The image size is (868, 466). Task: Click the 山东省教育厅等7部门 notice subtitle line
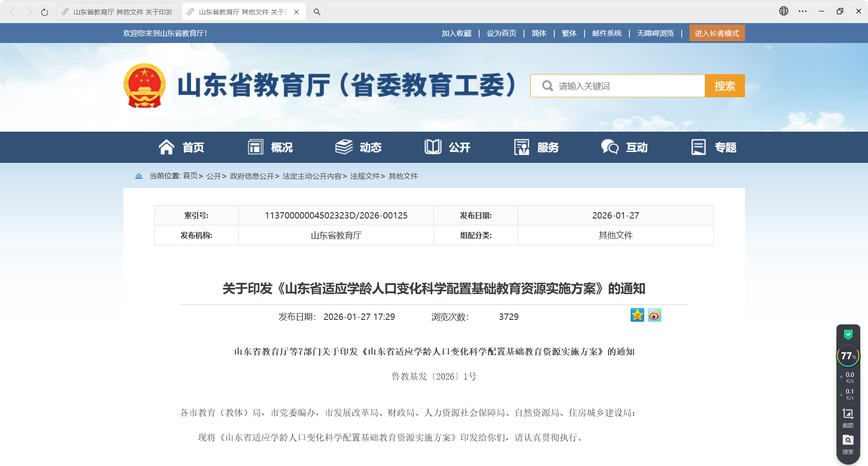(434, 352)
